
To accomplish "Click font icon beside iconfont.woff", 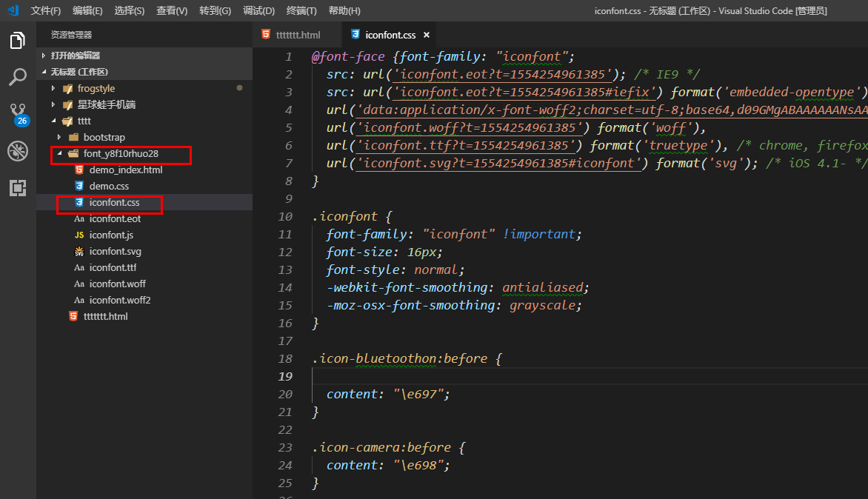I will 79,284.
